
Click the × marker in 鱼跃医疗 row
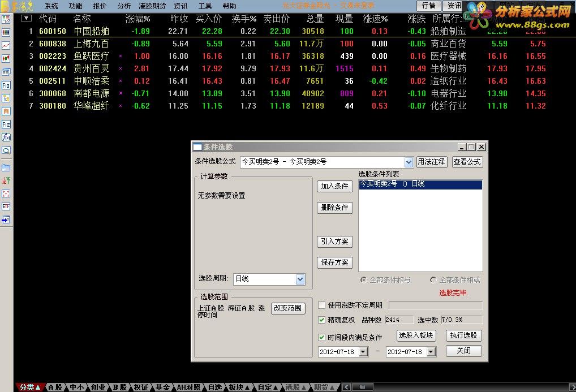point(121,56)
